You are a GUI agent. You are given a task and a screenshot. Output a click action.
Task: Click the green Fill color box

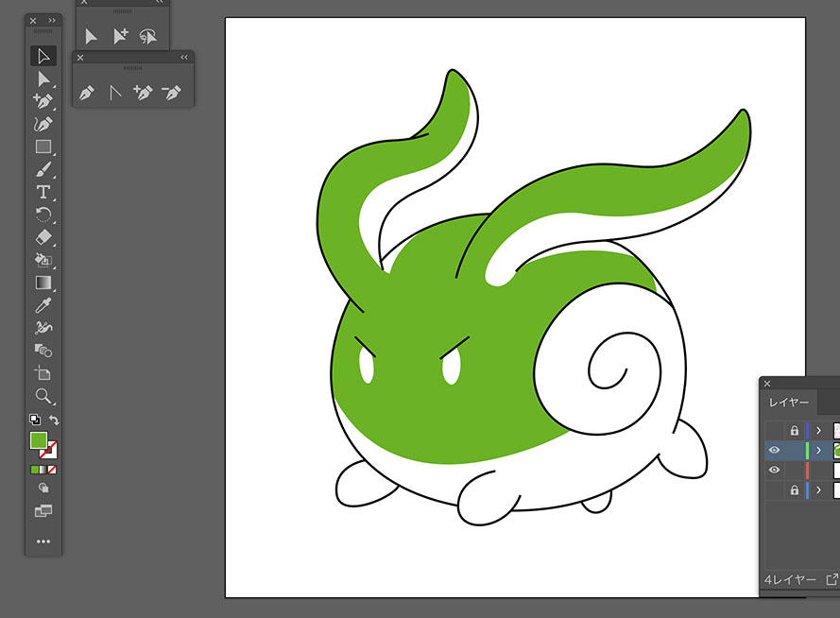coord(39,440)
